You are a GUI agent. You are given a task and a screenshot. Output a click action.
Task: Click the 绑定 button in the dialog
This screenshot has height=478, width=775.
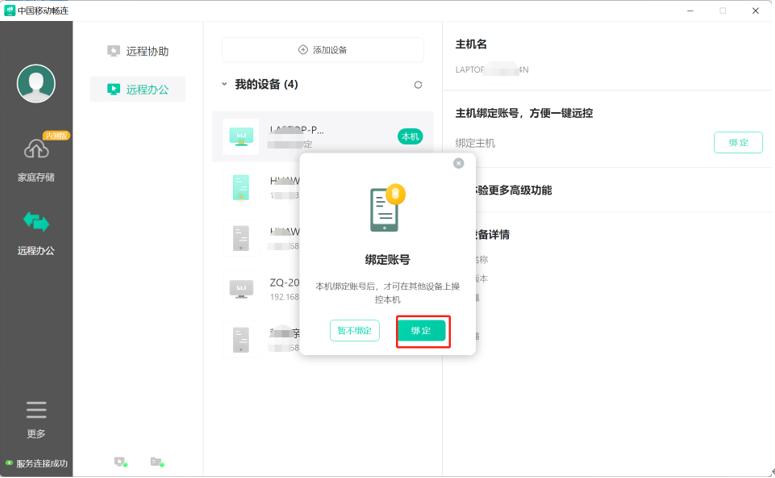coord(421,331)
